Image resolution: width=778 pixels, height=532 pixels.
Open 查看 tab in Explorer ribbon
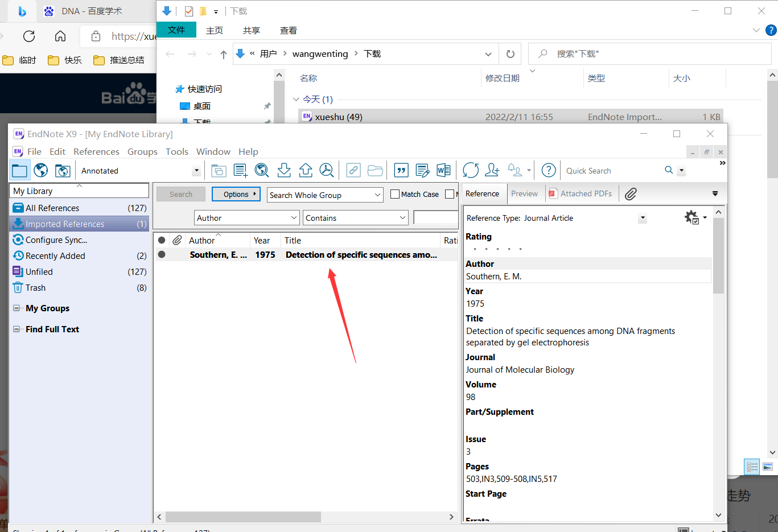289,30
